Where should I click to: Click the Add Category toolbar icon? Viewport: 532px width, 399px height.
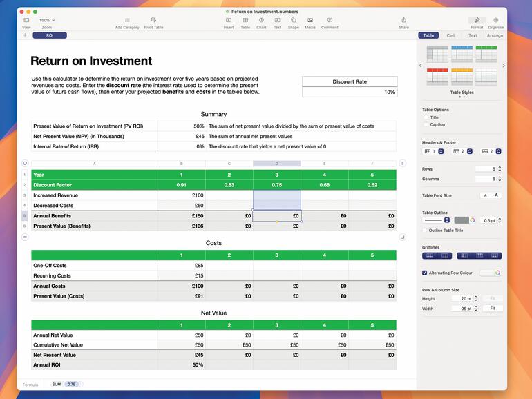click(x=127, y=20)
